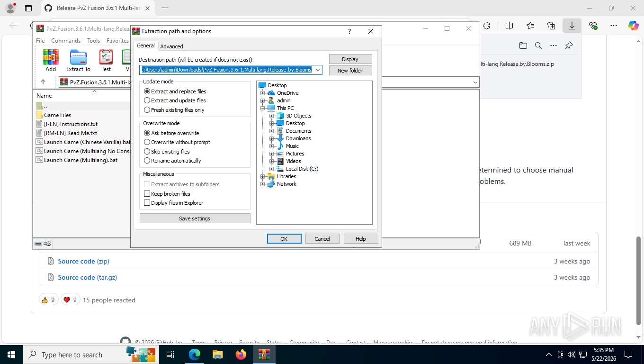Viewport: 644px width, 364px height.
Task: Open Firefox from taskbar
Action: pyautogui.click(x=241, y=355)
